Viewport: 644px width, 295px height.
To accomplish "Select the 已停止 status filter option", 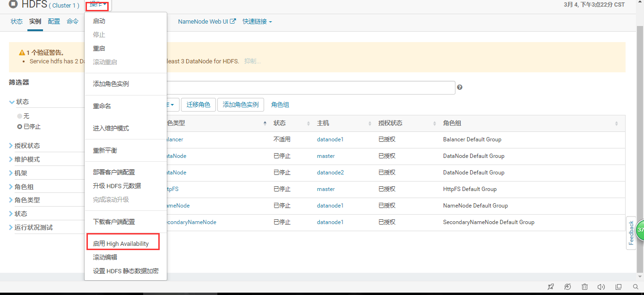I will pyautogui.click(x=29, y=127).
